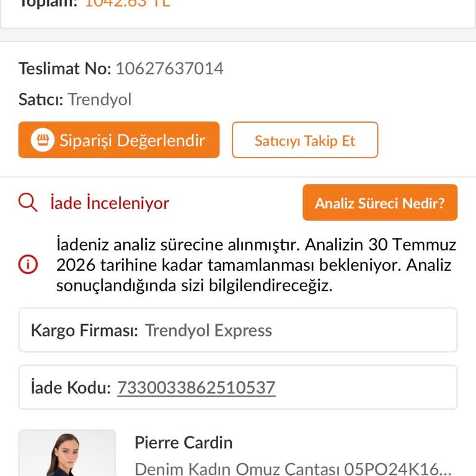Click the Satıcı label
This screenshot has height=476, width=476.
point(41,100)
